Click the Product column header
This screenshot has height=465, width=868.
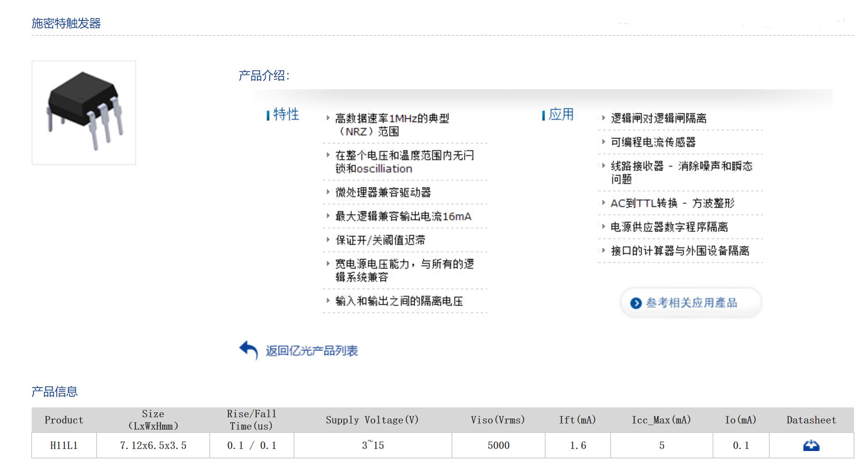coord(64,420)
